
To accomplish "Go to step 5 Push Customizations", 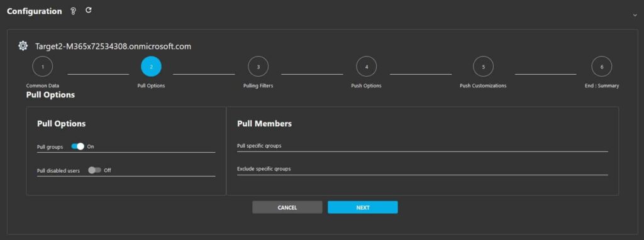I will point(484,67).
